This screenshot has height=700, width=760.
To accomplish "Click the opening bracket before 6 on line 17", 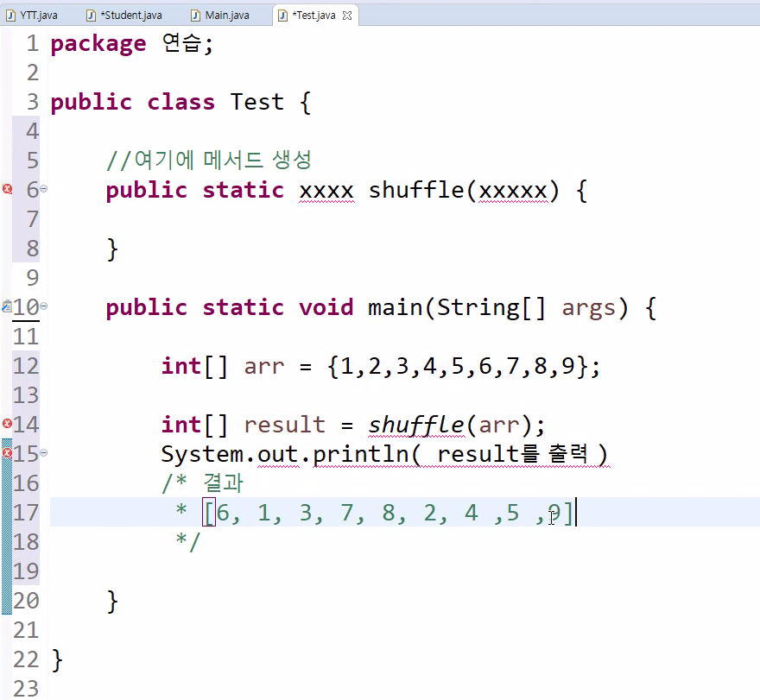I will click(x=209, y=513).
